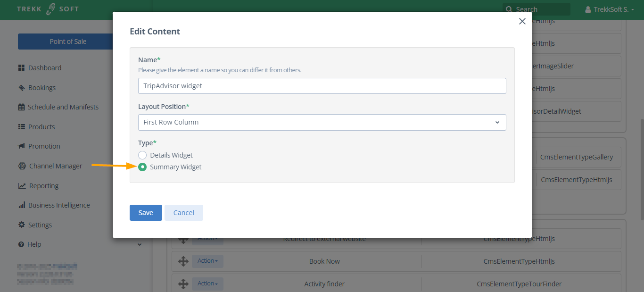The width and height of the screenshot is (644, 292).
Task: Open the Layout Position dropdown
Action: 322,122
